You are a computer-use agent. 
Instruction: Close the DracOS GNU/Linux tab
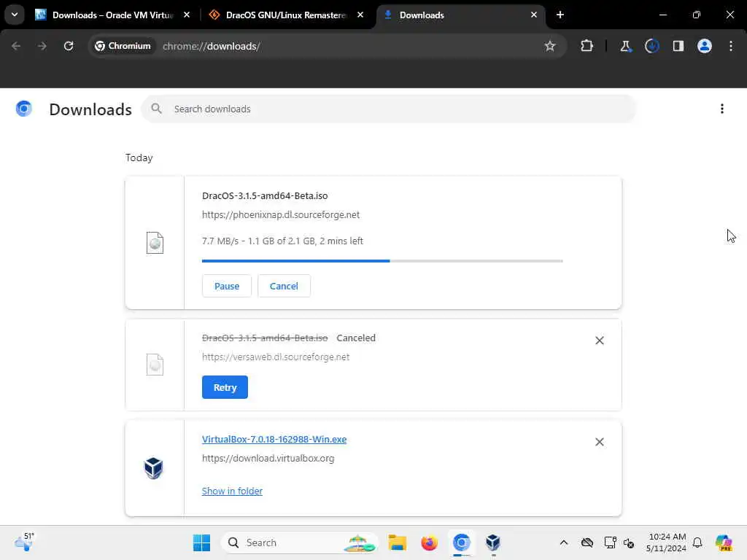click(x=360, y=15)
